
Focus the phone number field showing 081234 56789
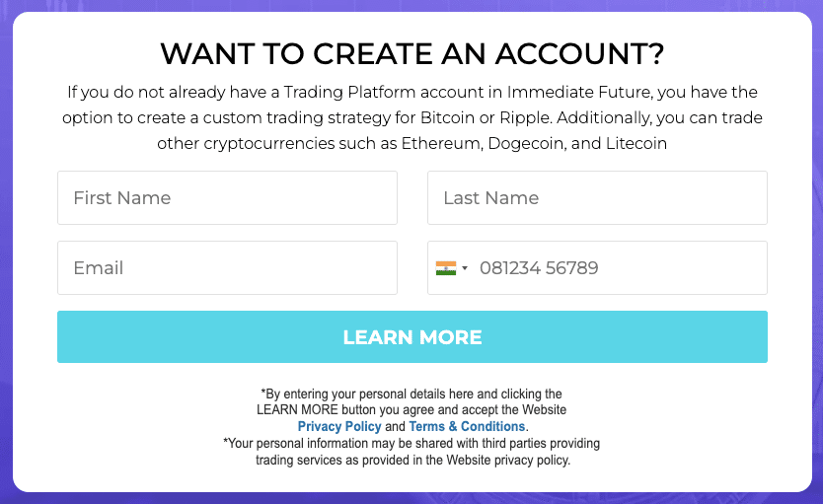597,268
